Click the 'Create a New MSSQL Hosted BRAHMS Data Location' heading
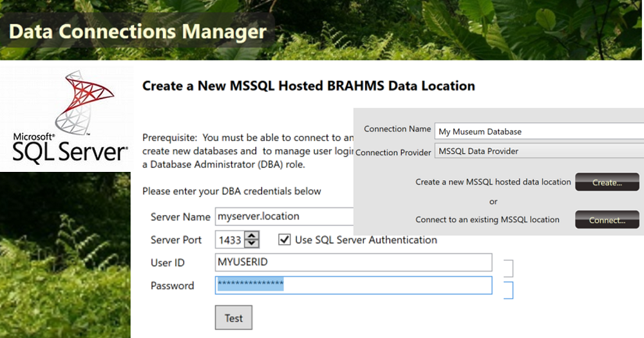Viewport: 644px width, 338px height. (x=308, y=86)
